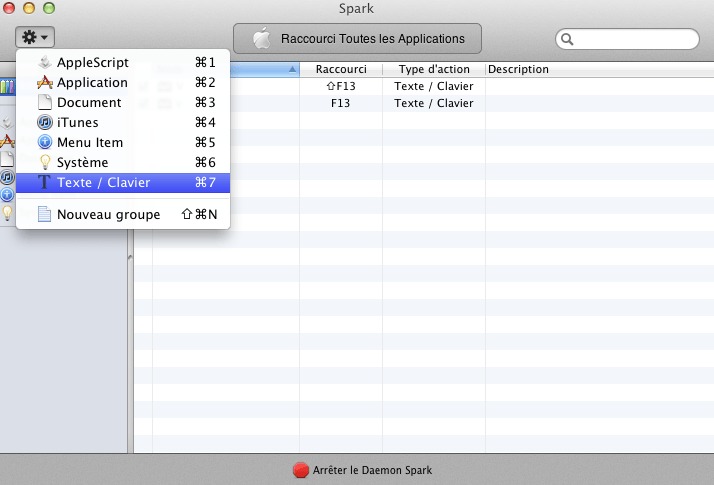Click Texte / Clavier in the ⇧F13 row
714x485 pixels.
[434, 86]
